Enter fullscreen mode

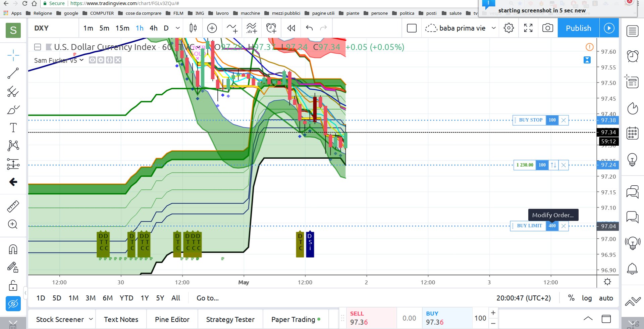[528, 28]
